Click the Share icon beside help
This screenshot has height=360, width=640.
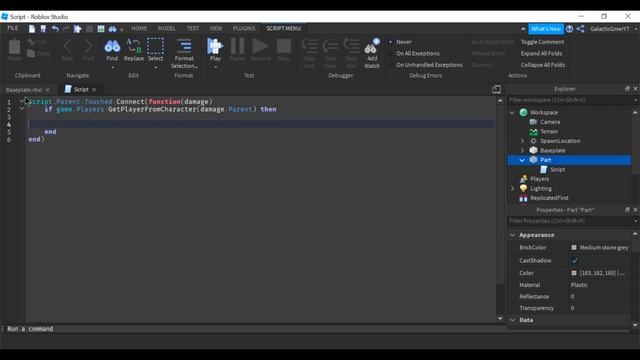(580, 29)
